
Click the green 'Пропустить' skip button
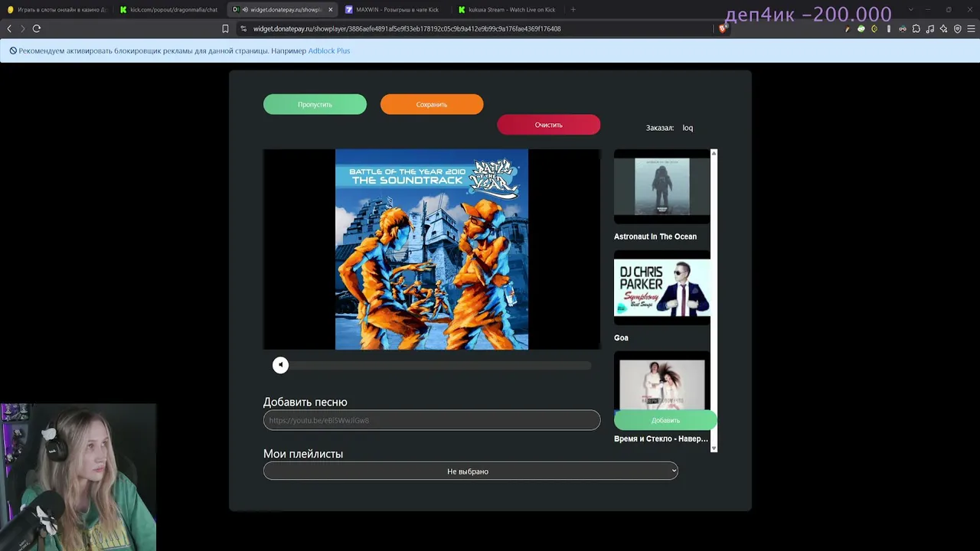coord(315,104)
